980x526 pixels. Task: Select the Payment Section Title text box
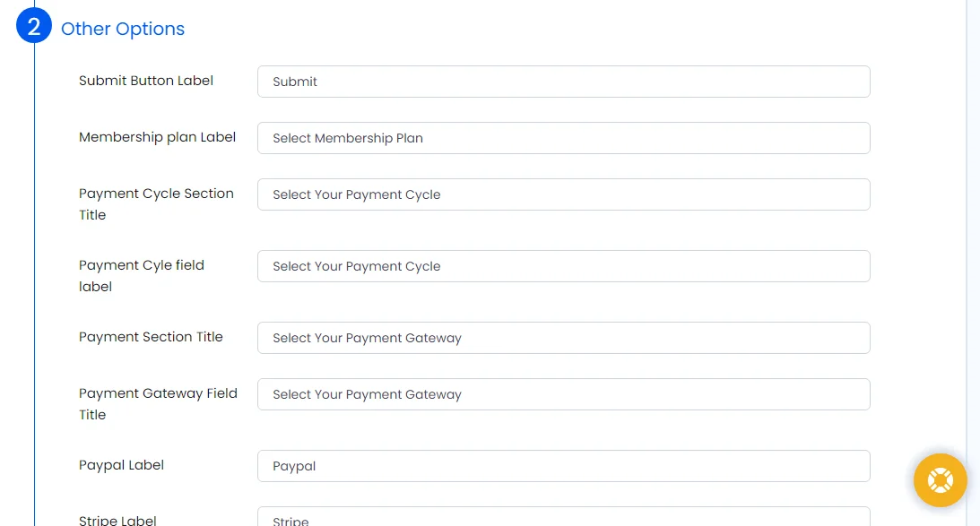click(563, 338)
